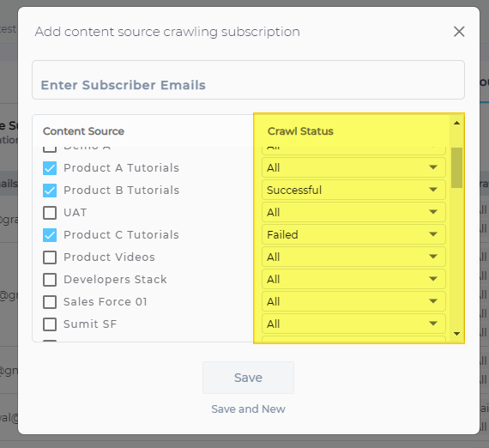Uncheck Product A Tutorials checkbox
This screenshot has width=489, height=448.
[50, 168]
